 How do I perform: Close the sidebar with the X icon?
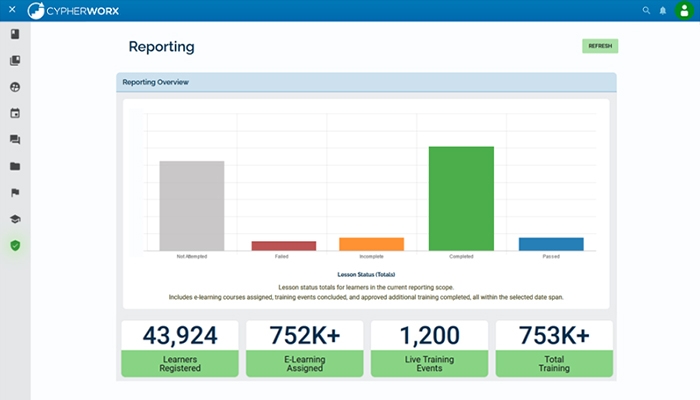pyautogui.click(x=12, y=10)
